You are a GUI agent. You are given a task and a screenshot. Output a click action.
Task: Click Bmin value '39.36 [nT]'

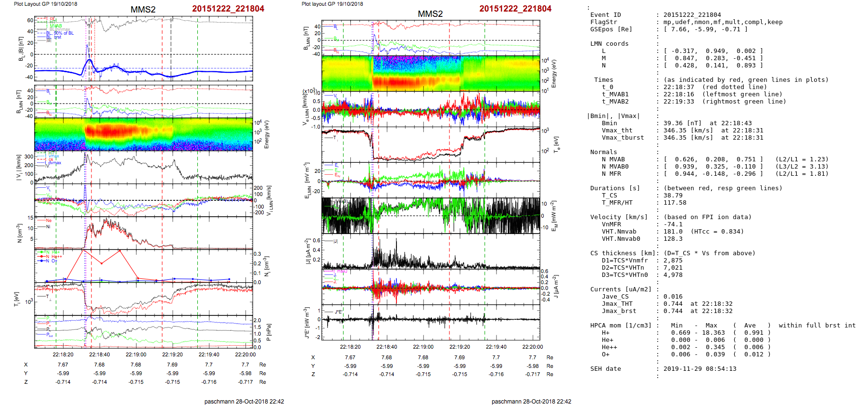(x=683, y=123)
